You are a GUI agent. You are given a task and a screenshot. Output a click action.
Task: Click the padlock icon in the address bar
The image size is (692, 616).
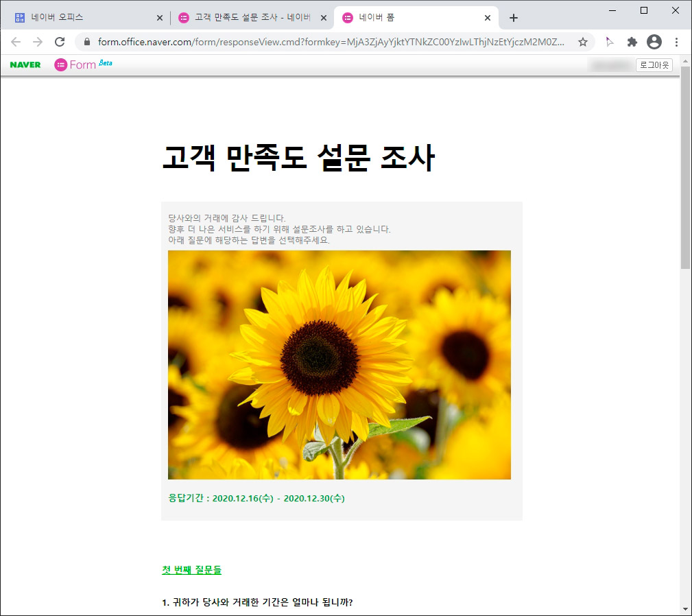pyautogui.click(x=86, y=42)
